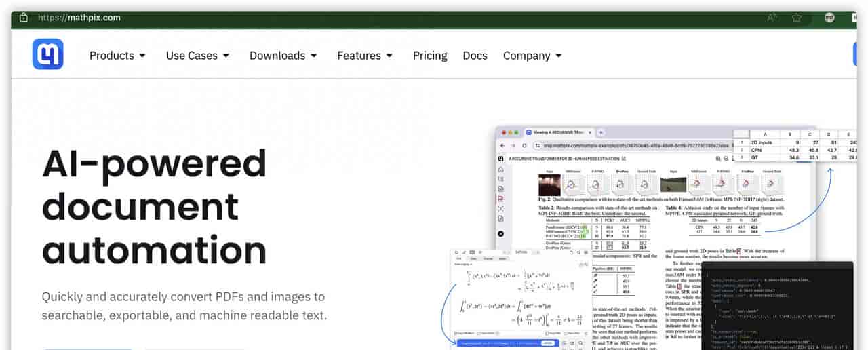Open the browser profile avatar
868x350 pixels.
[829, 18]
